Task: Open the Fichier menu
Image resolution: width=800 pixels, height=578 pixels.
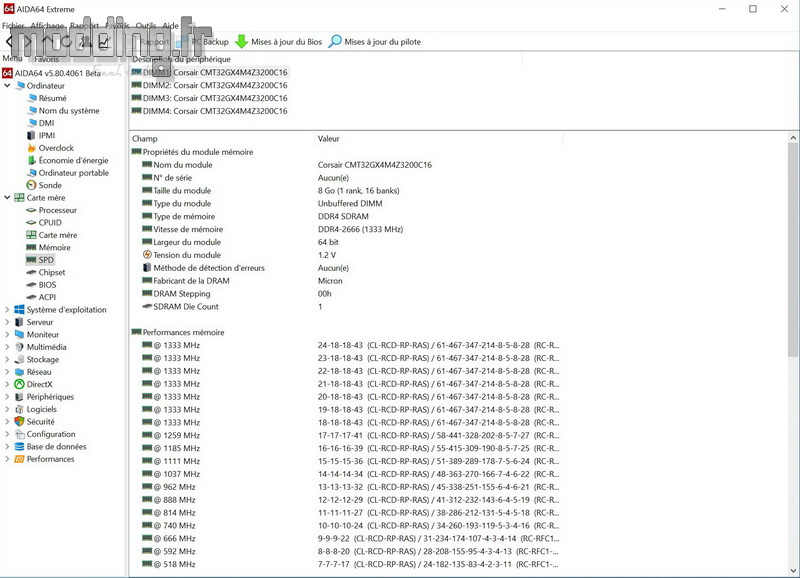Action: (x=13, y=26)
